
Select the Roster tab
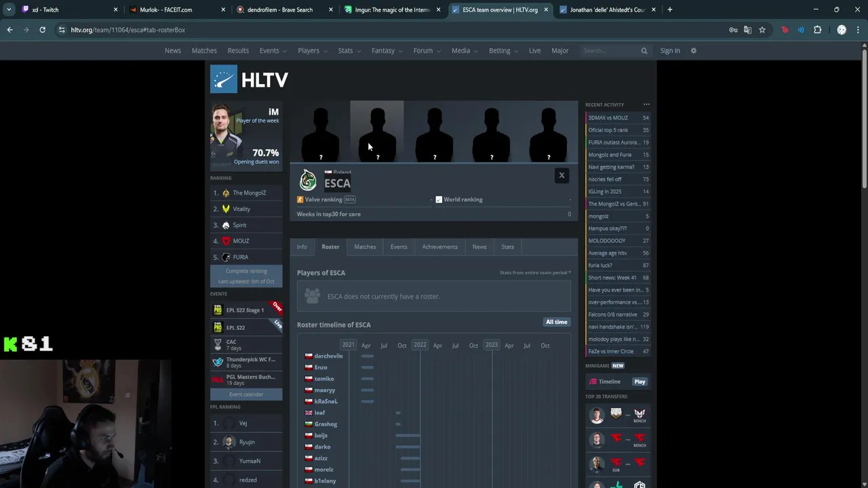coord(330,247)
